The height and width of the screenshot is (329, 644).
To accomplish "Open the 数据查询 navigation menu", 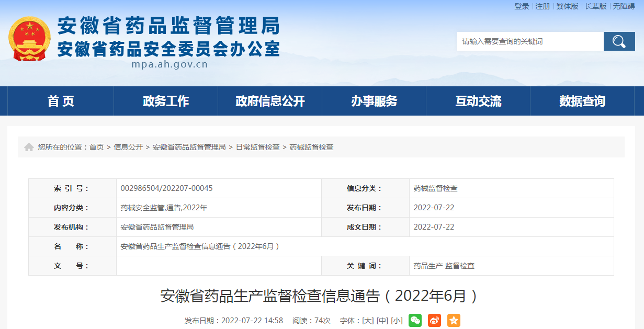I will pyautogui.click(x=582, y=101).
